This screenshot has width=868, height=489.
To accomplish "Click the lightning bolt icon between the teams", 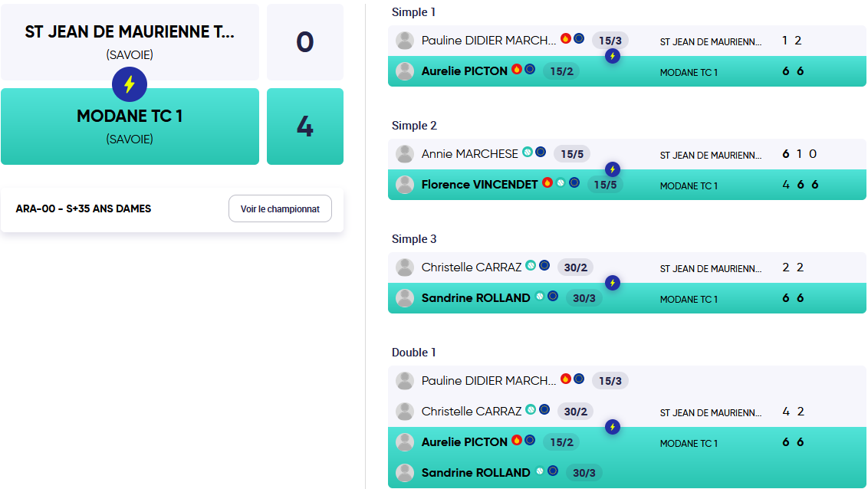I will pos(130,84).
